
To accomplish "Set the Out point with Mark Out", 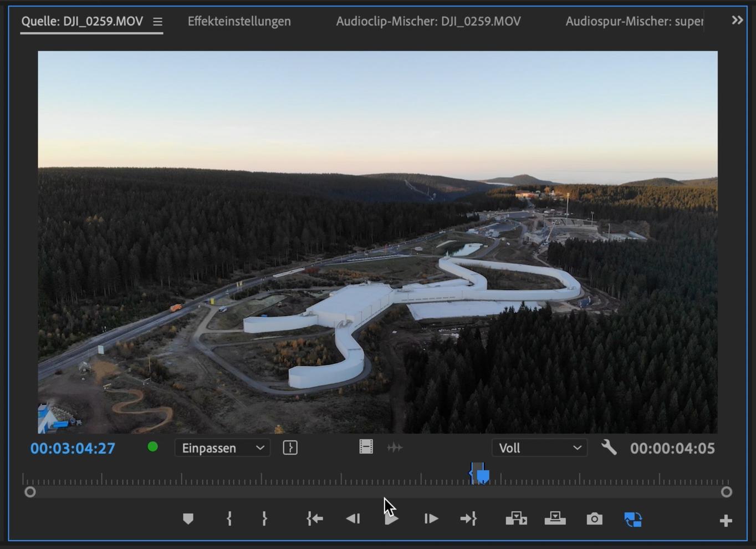I will pyautogui.click(x=264, y=519).
